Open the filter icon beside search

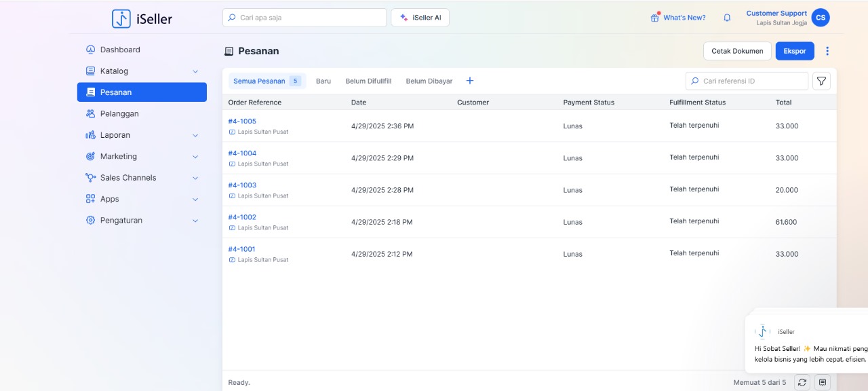pos(821,81)
